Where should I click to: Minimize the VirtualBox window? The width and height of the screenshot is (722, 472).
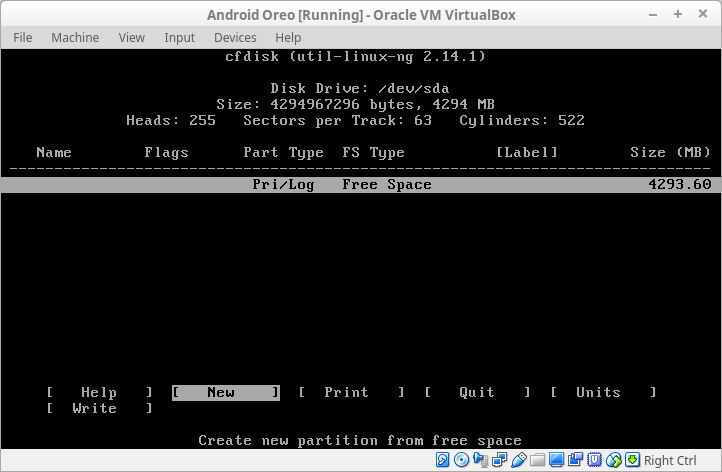coord(653,14)
